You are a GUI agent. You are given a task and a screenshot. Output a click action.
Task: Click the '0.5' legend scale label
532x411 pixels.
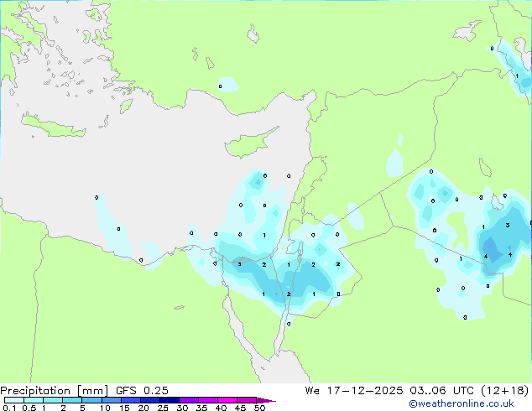pyautogui.click(x=29, y=408)
